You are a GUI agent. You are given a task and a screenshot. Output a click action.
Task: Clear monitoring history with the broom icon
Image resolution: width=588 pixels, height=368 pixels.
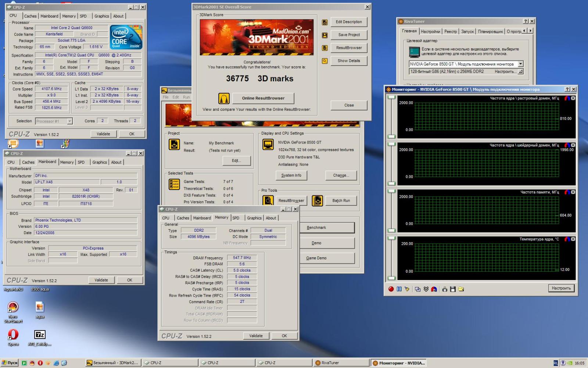pyautogui.click(x=407, y=289)
